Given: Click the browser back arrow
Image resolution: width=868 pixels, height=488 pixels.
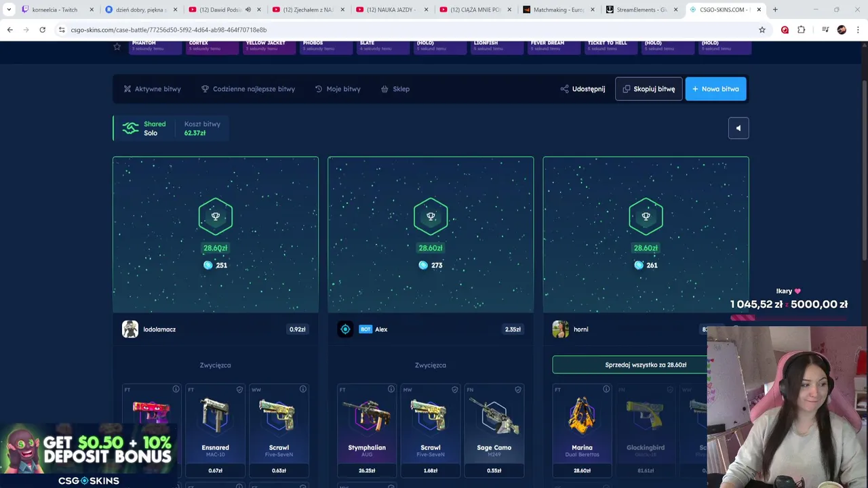Looking at the screenshot, I should [9, 30].
